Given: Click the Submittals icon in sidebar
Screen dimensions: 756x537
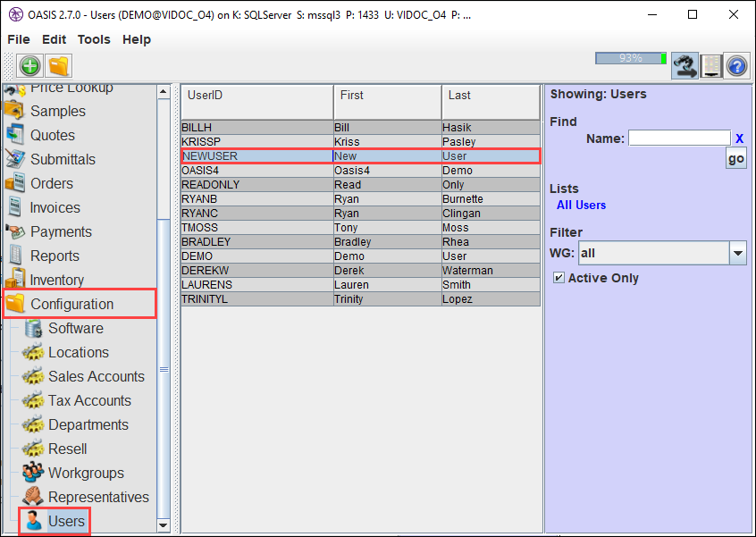Looking at the screenshot, I should click(x=15, y=159).
